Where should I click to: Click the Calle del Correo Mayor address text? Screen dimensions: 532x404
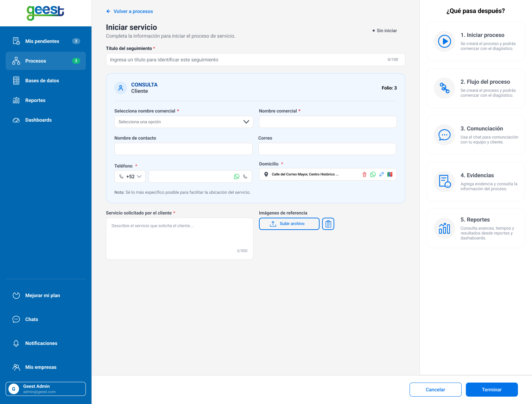click(x=305, y=174)
